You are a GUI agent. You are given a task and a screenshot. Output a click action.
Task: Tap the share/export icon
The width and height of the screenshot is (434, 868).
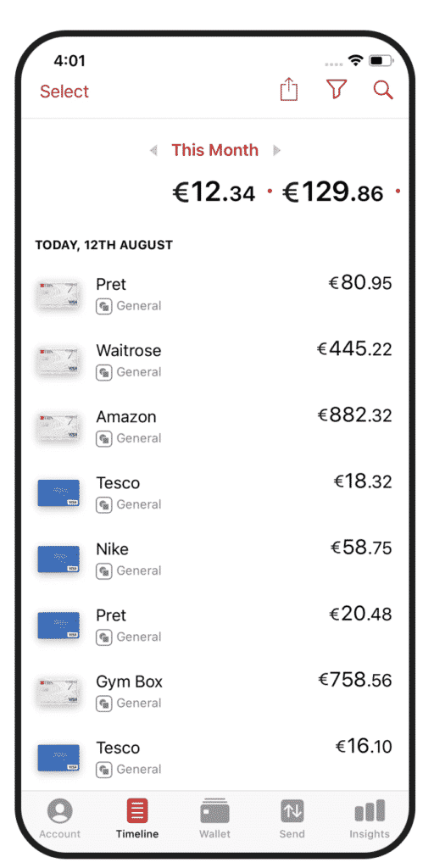289,89
